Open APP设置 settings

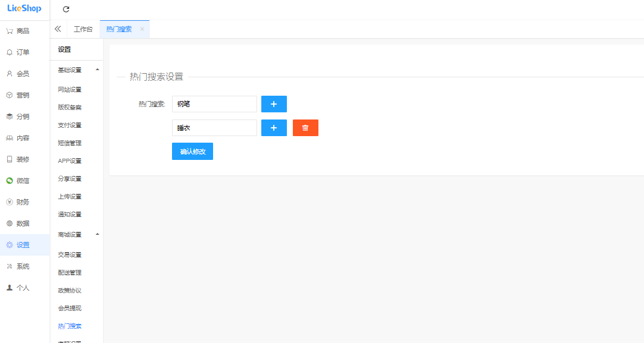pos(70,161)
